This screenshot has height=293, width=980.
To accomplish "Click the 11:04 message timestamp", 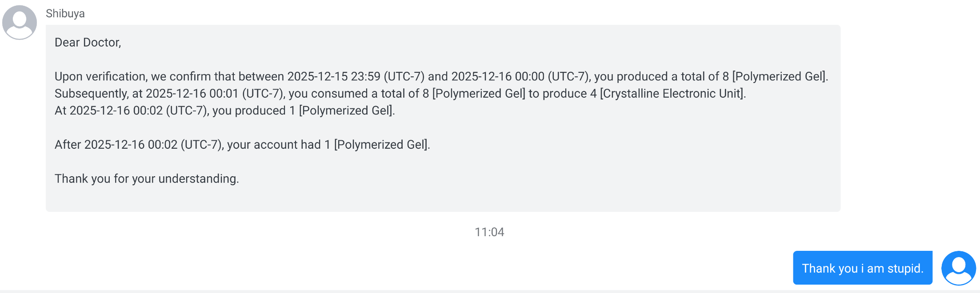I will click(489, 232).
